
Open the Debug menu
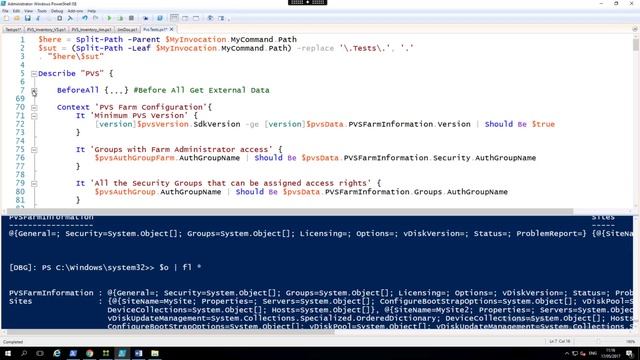tap(57, 11)
